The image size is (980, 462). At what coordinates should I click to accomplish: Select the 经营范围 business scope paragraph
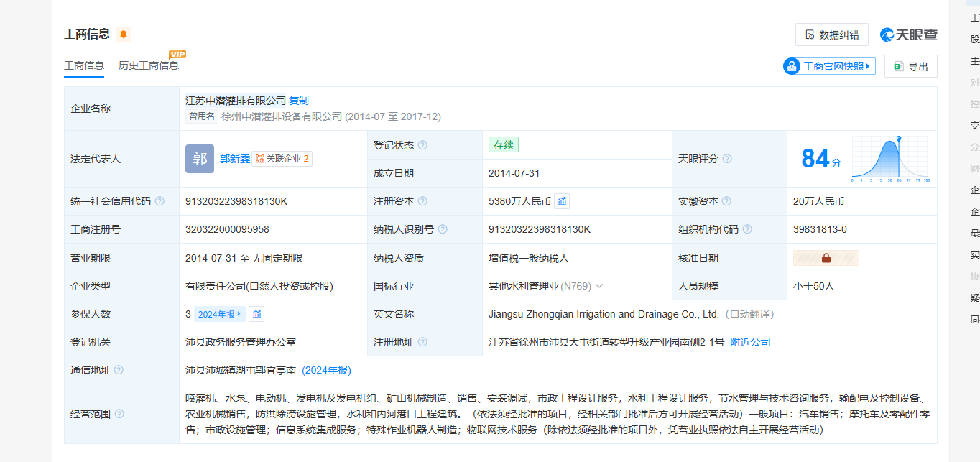tap(558, 414)
